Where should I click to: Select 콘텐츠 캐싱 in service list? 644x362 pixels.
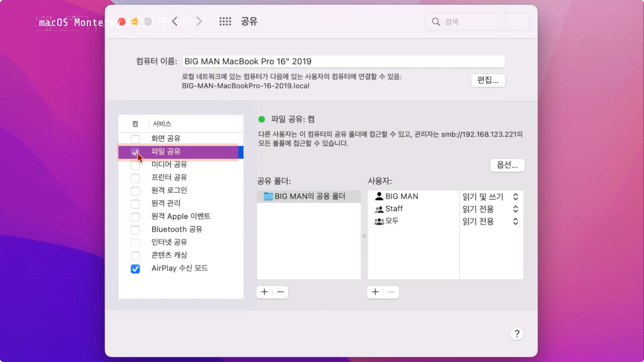pyautogui.click(x=169, y=255)
